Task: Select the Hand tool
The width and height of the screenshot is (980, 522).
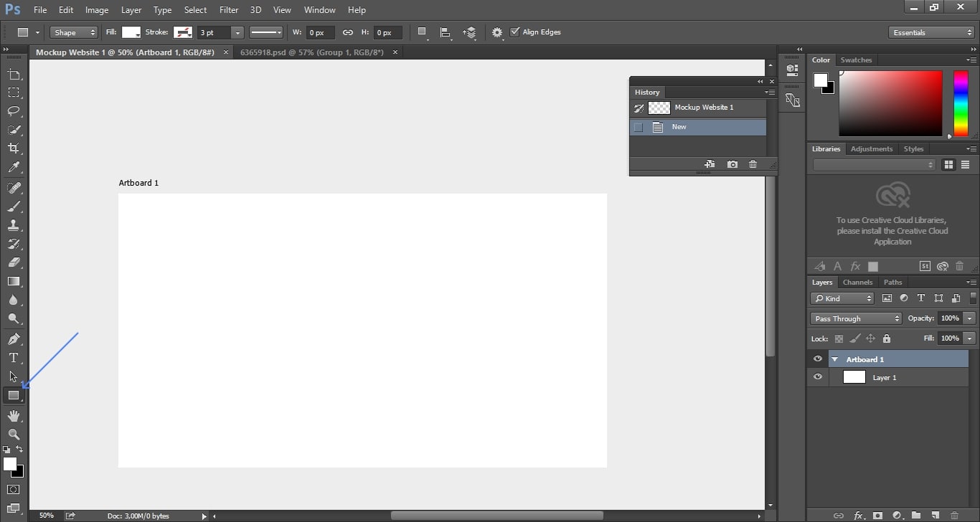Action: pyautogui.click(x=14, y=416)
